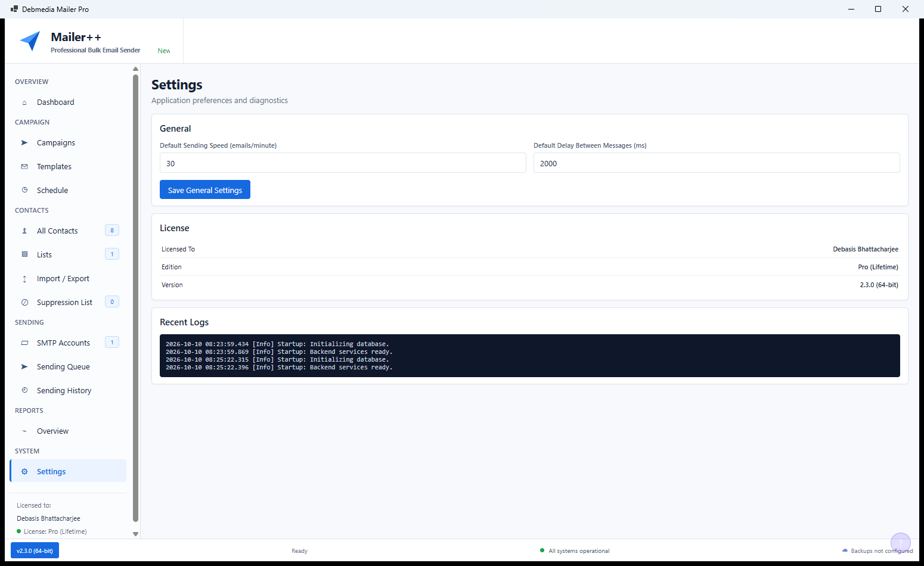The height and width of the screenshot is (566, 924).
Task: Click the Lists icon in sidebar
Action: pos(24,254)
